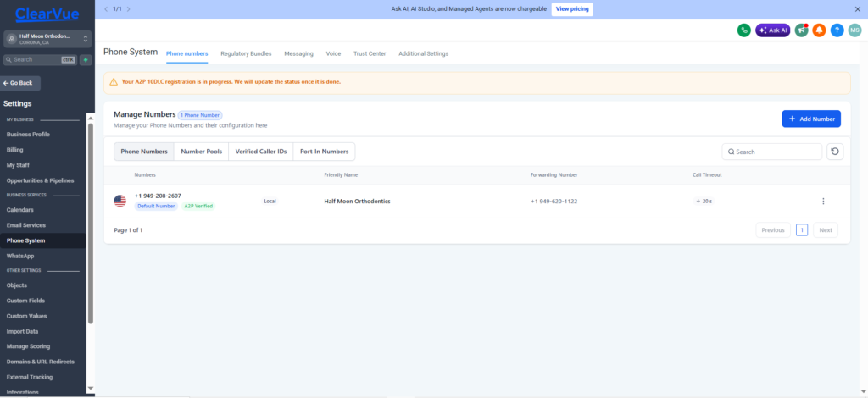Switch to the Voice tab

tap(333, 53)
